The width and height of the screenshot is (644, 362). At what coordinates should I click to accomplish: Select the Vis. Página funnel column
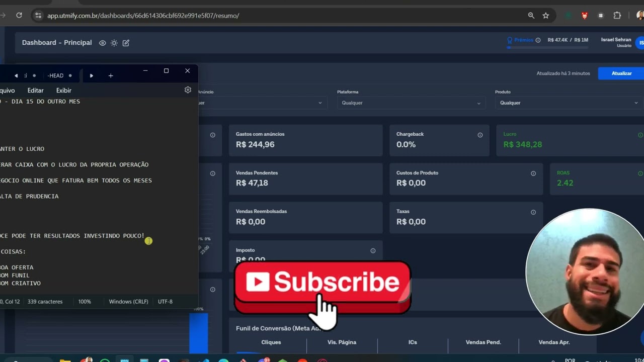point(342,342)
